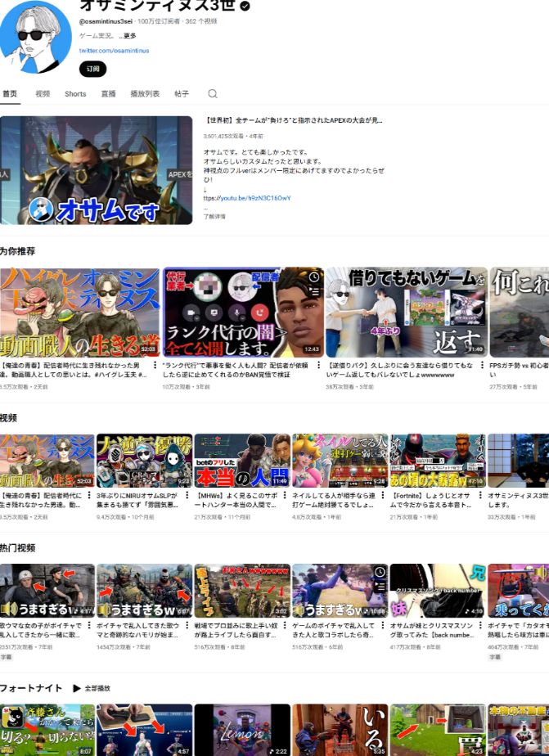Click the @osamintinus3sei channel handle
Image resolution: width=549 pixels, height=756 pixels.
[x=106, y=21]
